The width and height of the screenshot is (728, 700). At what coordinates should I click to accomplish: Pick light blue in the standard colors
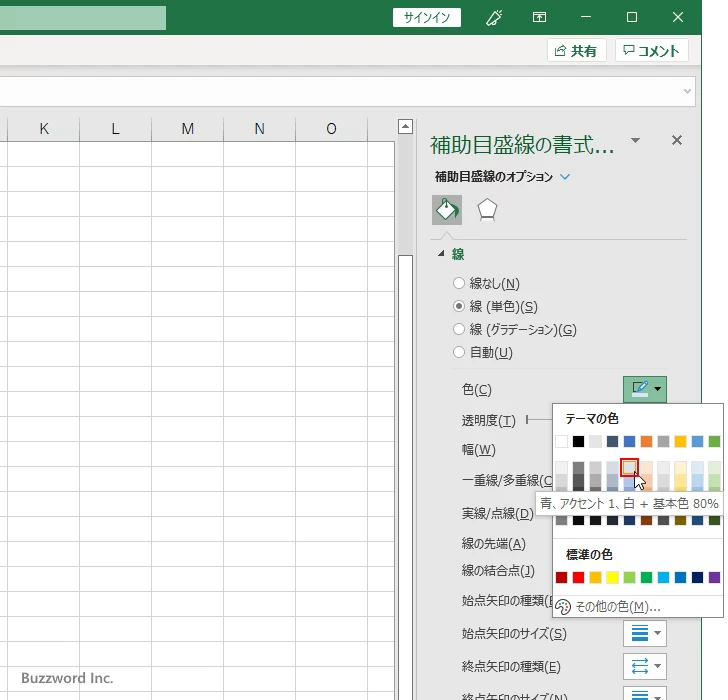tap(663, 577)
